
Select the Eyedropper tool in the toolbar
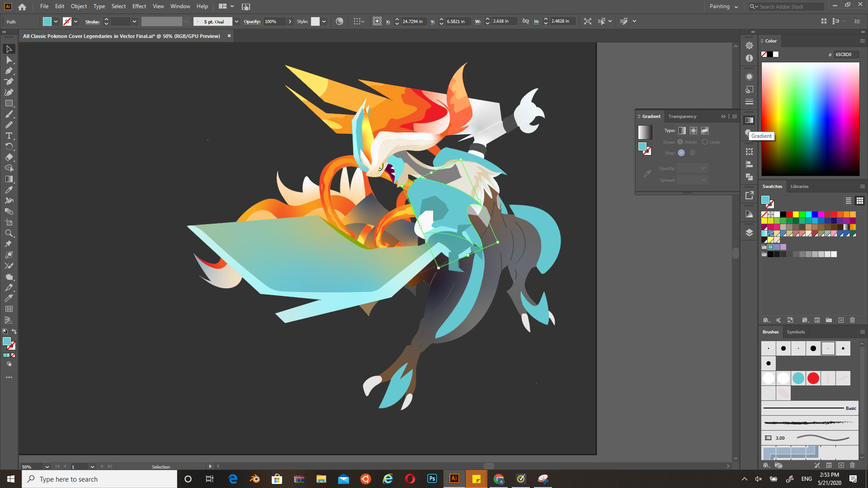(x=9, y=190)
